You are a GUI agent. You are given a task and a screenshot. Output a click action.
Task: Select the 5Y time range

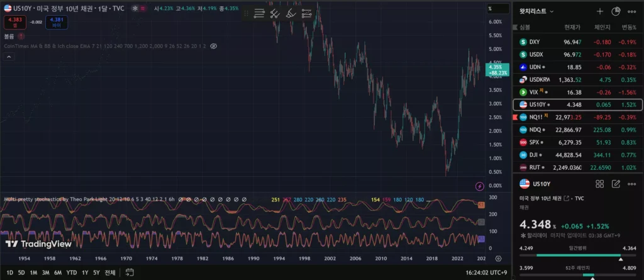click(96, 272)
